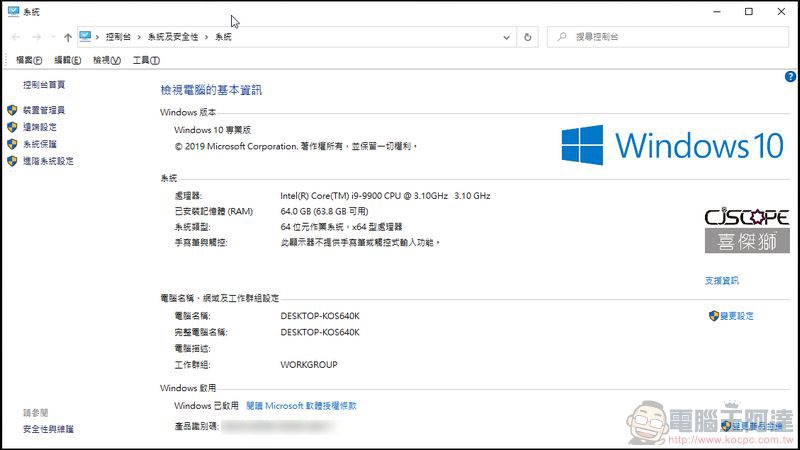Open recent locations dropdown arrow
This screenshot has width=800, height=450.
pyautogui.click(x=53, y=37)
